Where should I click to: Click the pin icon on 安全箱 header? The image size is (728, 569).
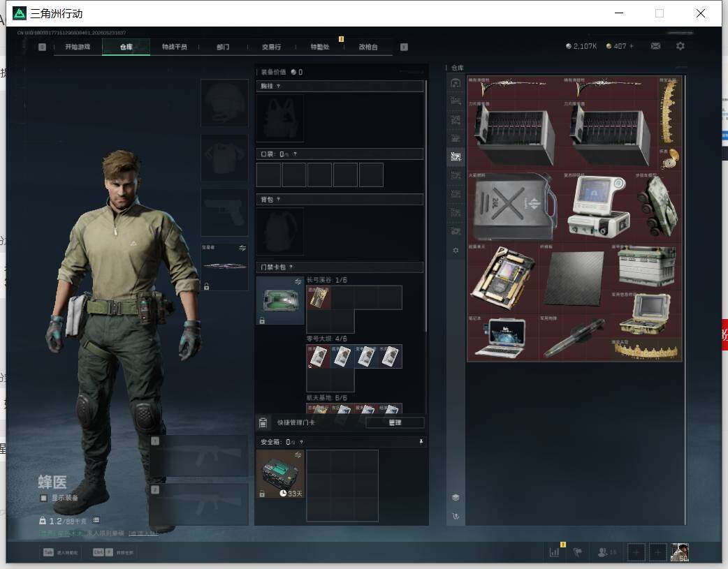point(421,442)
